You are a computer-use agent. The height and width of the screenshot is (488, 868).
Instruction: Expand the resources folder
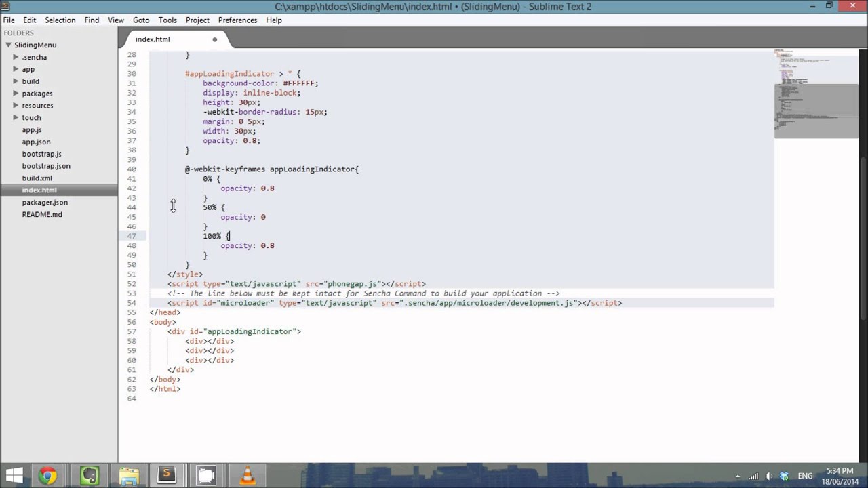pyautogui.click(x=16, y=106)
